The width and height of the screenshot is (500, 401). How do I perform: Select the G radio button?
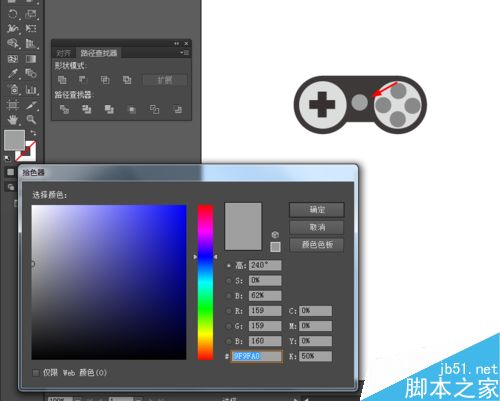click(229, 326)
